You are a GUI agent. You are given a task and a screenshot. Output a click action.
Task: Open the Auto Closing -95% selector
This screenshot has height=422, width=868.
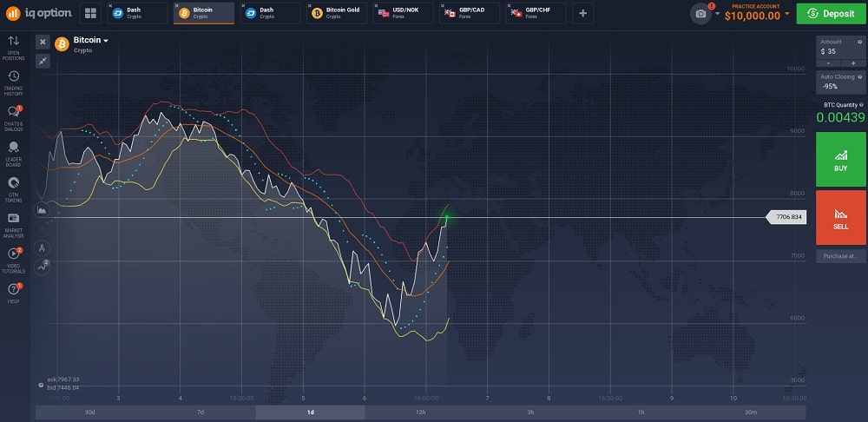point(840,87)
